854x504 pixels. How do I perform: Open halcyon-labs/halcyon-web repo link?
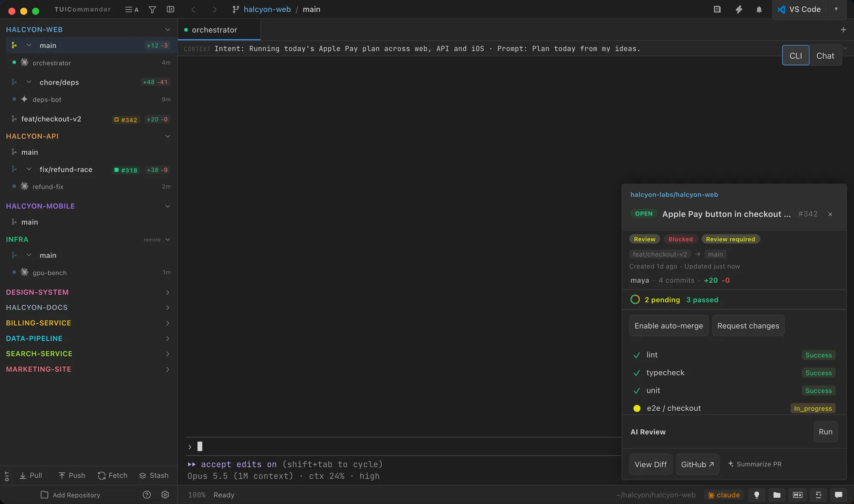[x=674, y=195]
